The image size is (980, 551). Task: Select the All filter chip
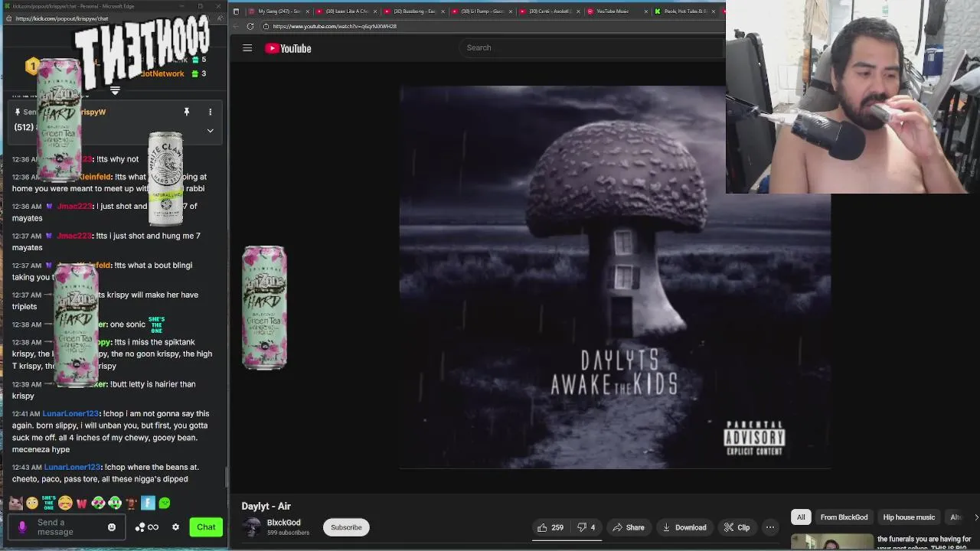coord(801,517)
